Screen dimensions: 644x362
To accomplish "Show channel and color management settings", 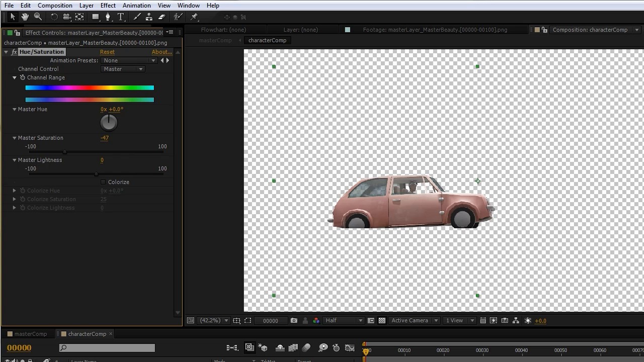I will tap(316, 320).
